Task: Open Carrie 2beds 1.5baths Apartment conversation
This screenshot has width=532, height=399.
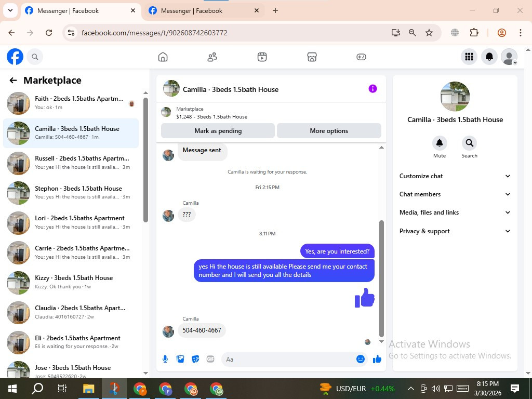Action: [x=71, y=252]
